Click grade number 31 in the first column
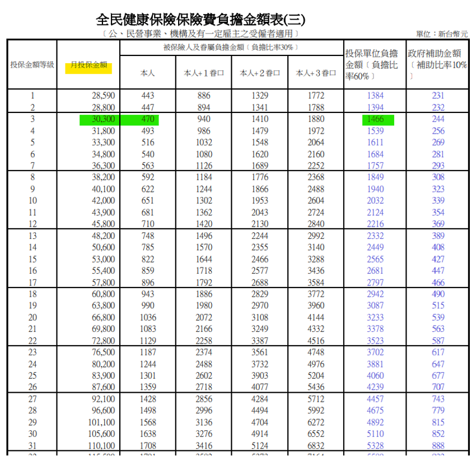This screenshot has width=476, height=456. click(32, 446)
